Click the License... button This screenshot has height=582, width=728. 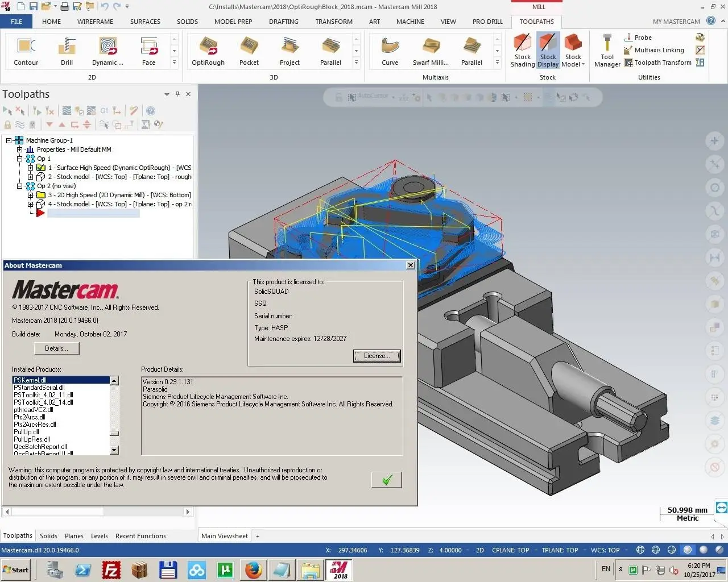click(377, 356)
